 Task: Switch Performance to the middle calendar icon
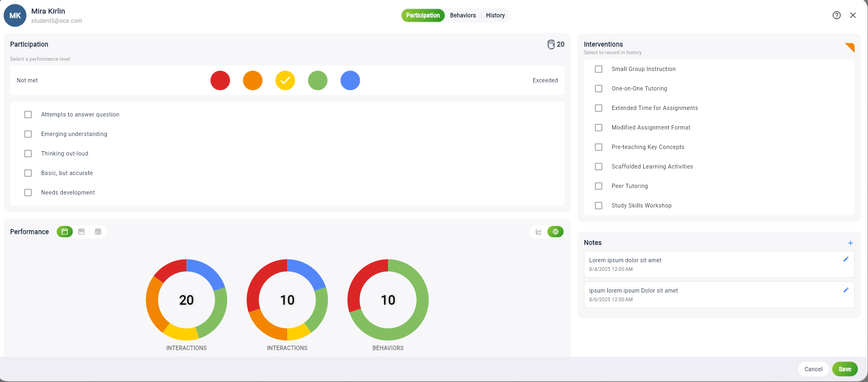(81, 232)
